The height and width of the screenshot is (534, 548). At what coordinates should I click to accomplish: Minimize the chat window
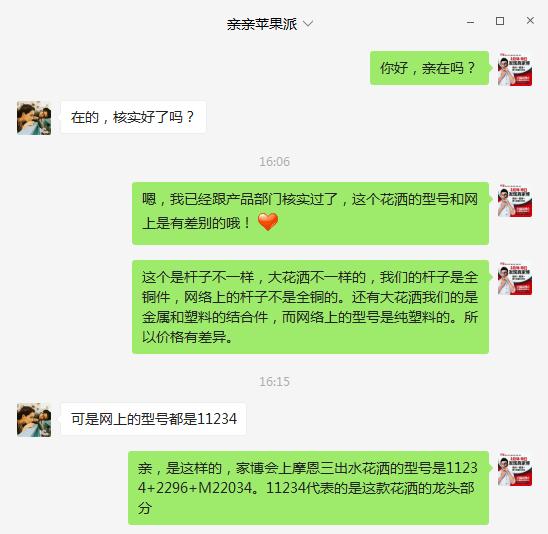[470, 22]
